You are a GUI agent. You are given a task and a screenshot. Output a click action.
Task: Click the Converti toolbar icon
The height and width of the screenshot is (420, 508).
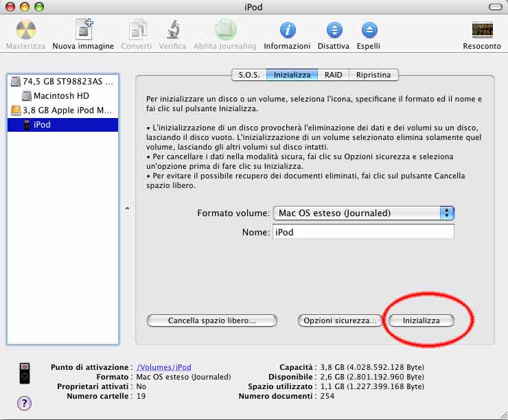(x=137, y=30)
